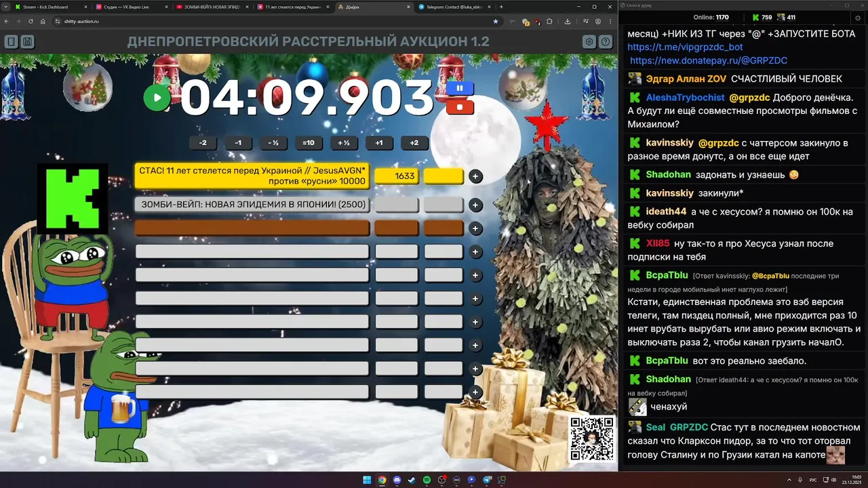Click username ideath44 in chat
This screenshot has width=868, height=488.
(666, 211)
